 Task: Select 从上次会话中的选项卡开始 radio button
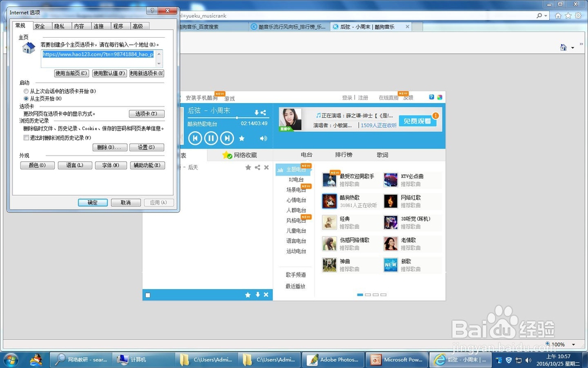tap(26, 91)
